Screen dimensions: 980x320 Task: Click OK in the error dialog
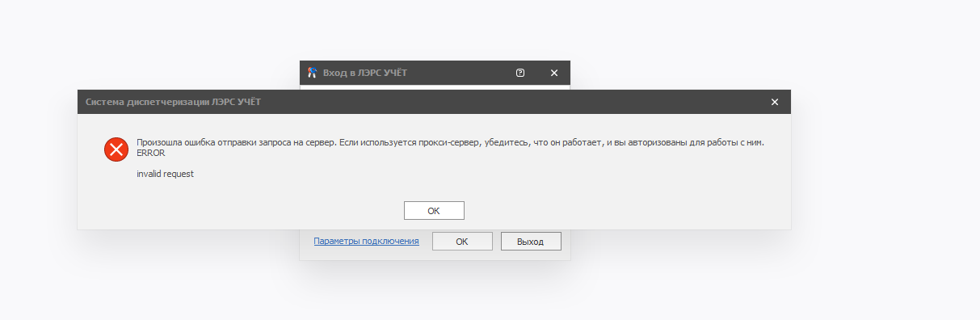click(x=434, y=210)
